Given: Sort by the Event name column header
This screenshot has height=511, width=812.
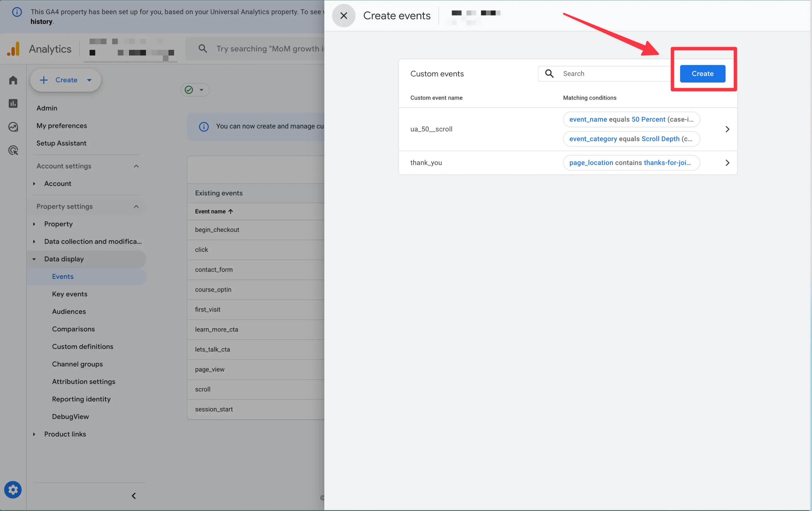Looking at the screenshot, I should pos(214,212).
